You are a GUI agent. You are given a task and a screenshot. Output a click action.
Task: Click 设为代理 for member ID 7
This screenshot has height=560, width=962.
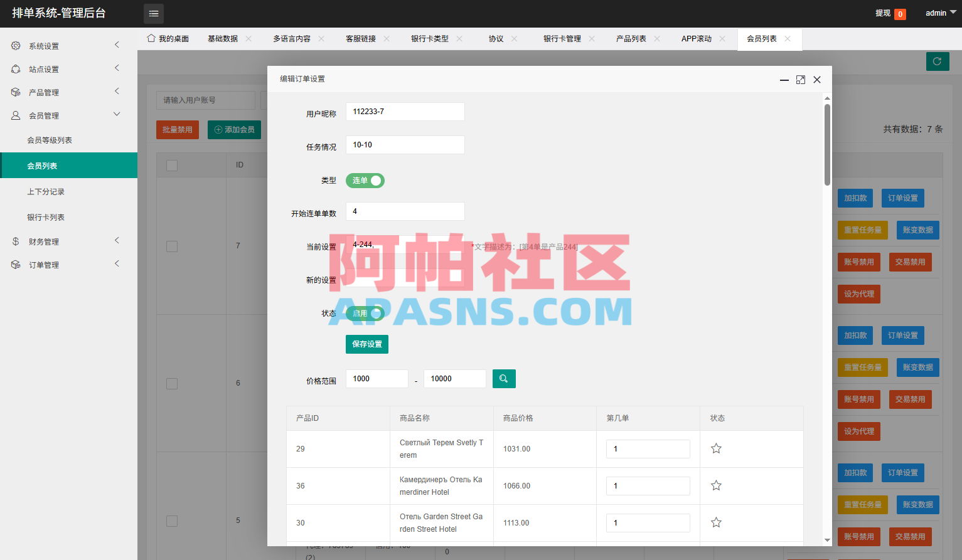coord(859,294)
